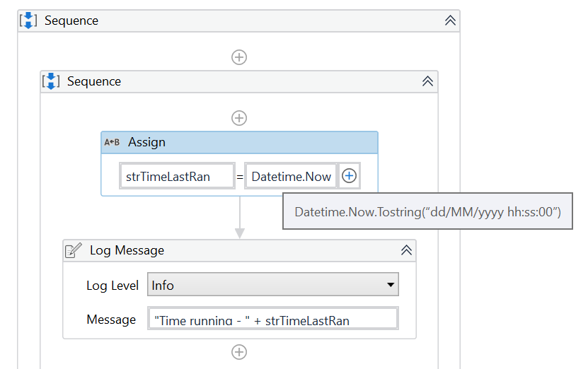Click the strTimeLastRan variable field
Image resolution: width=588 pixels, height=369 pixels.
177,177
